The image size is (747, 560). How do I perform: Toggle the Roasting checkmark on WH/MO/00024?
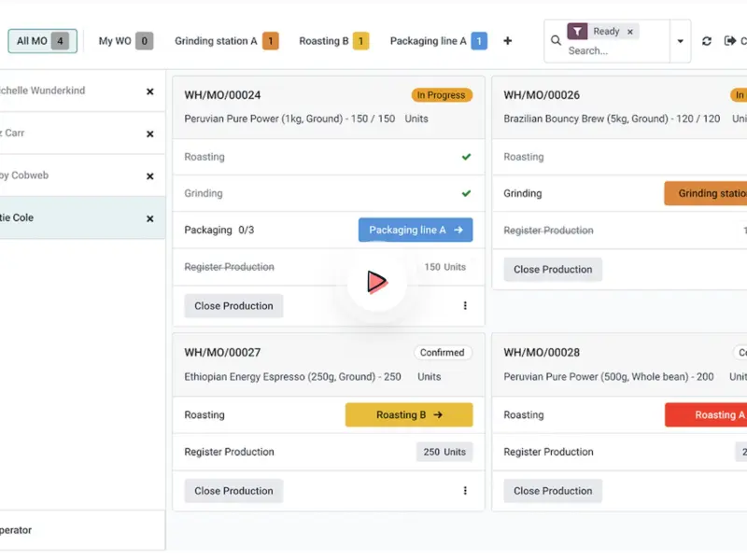click(x=466, y=157)
